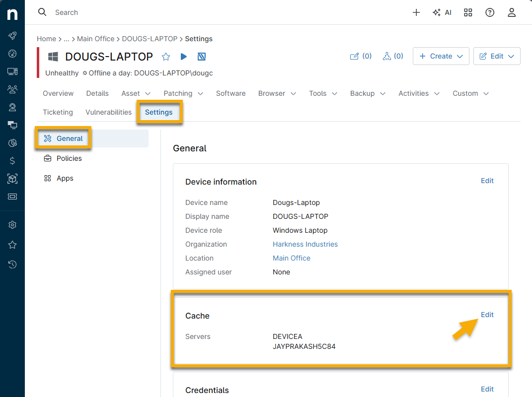
Task: Switch to the Software tab
Action: [x=230, y=93]
